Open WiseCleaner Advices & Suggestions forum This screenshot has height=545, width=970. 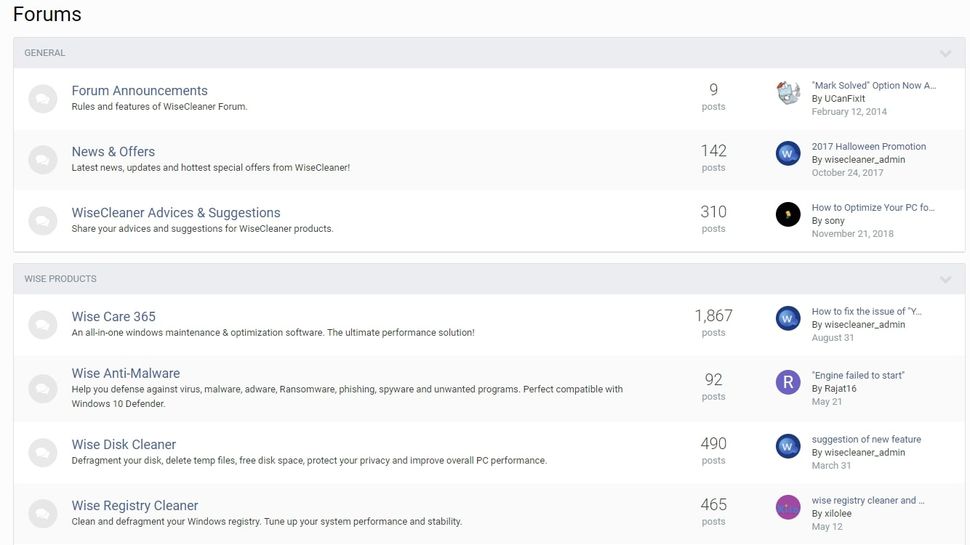pos(175,212)
